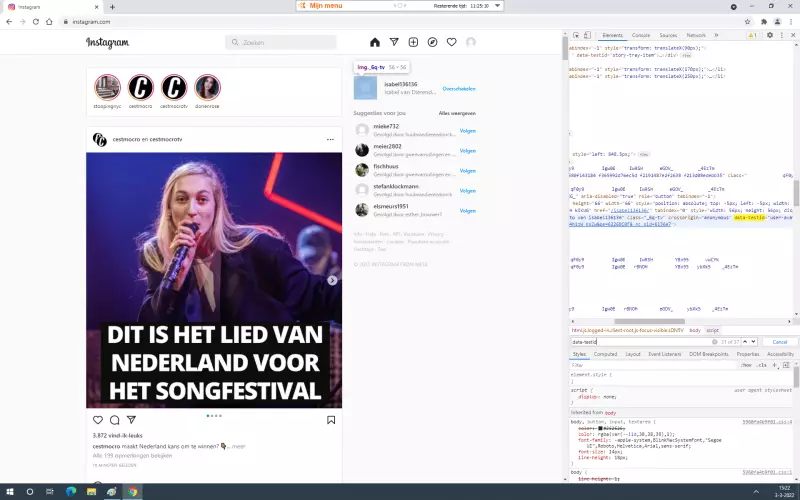Select body in the DOM breadcrumb
This screenshot has width=800, height=500.
695,331
